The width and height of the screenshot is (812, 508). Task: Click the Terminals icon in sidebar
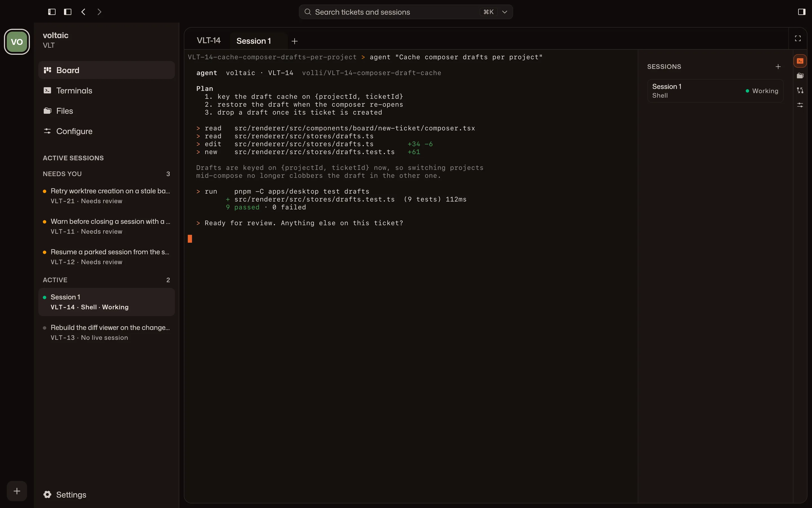pyautogui.click(x=47, y=90)
